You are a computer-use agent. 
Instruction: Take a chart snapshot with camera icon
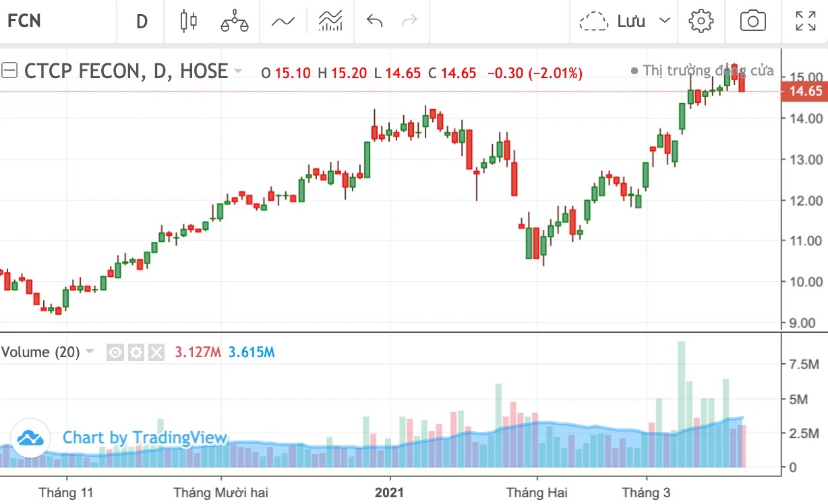(x=752, y=21)
